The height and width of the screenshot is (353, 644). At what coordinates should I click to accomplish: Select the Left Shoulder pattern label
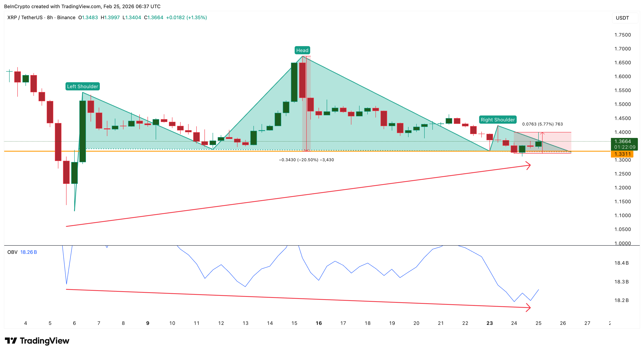82,86
